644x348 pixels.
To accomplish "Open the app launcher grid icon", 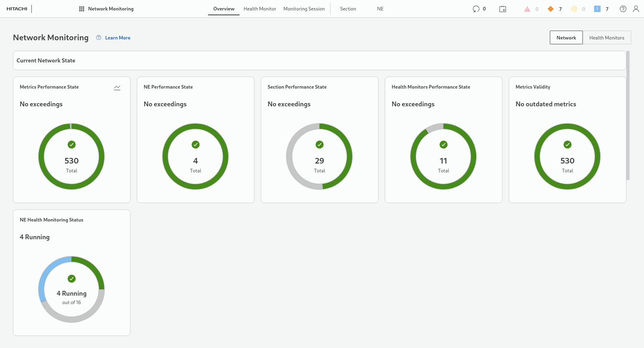I will coord(82,9).
